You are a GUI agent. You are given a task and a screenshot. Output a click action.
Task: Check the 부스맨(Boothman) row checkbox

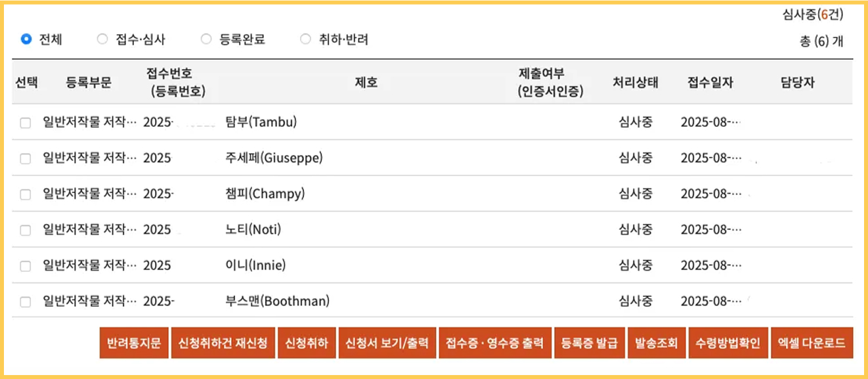[x=26, y=302]
